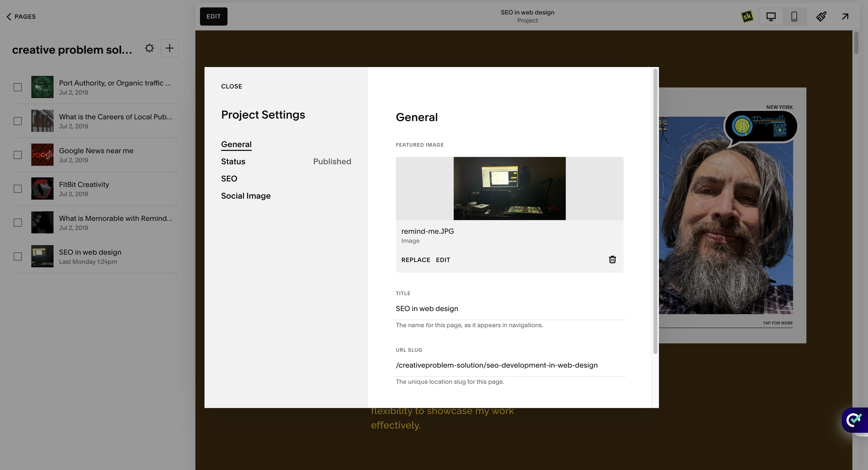The height and width of the screenshot is (470, 868).
Task: Open the checkmark assistant widget icon
Action: 854,420
